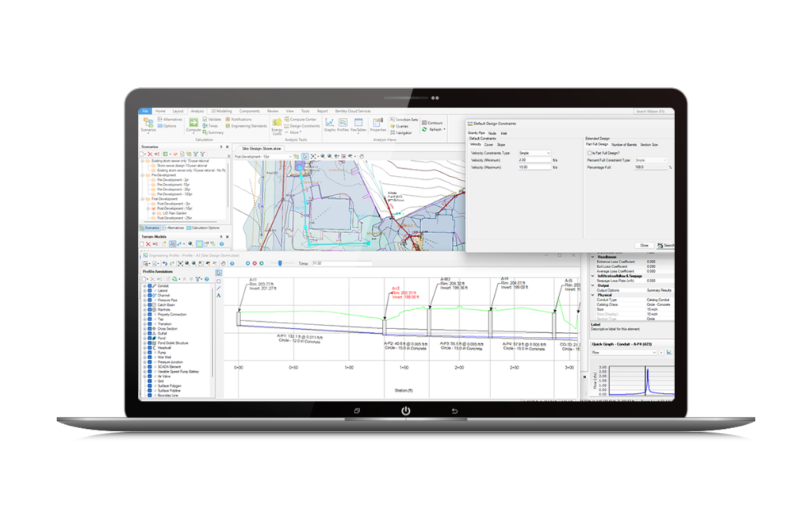Click the Search button in the dialog

tap(667, 245)
